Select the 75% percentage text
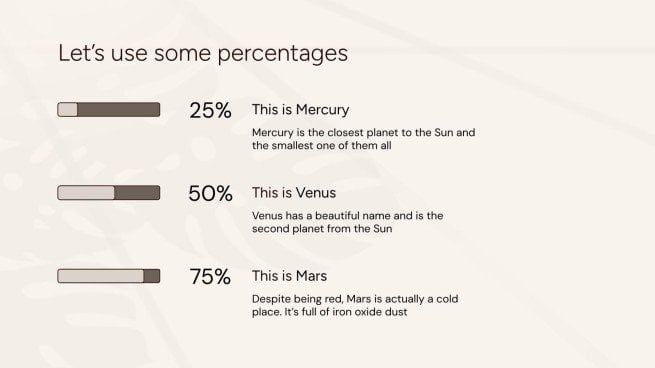655x368 pixels. (210, 277)
